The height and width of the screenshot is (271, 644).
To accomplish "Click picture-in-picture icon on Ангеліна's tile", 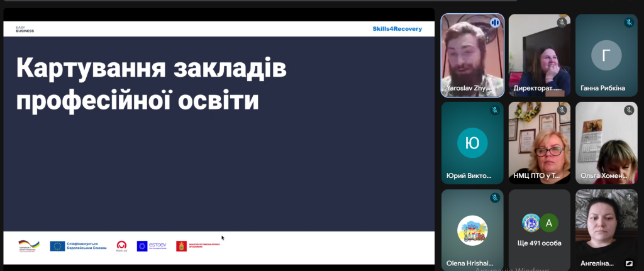I will pos(628,263).
